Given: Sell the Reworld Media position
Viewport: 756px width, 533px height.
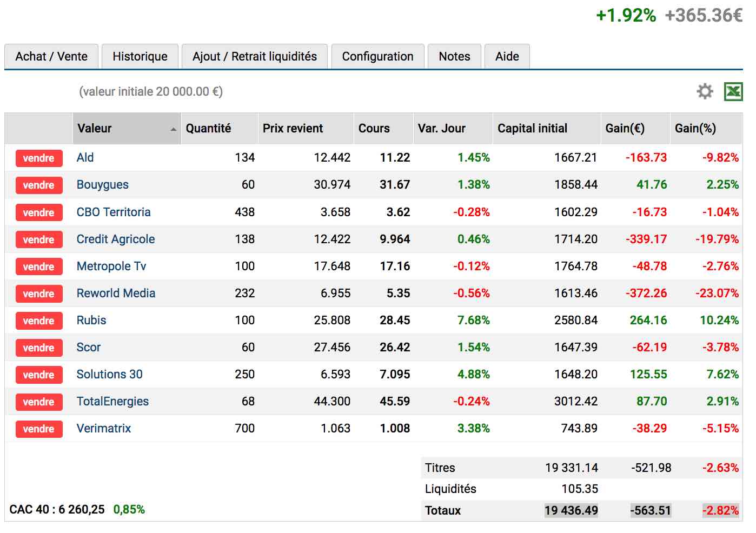Looking at the screenshot, I should [x=39, y=294].
